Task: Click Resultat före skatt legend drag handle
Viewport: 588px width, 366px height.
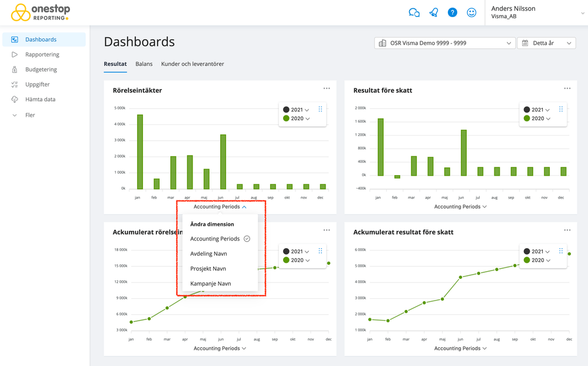Action: (561, 109)
